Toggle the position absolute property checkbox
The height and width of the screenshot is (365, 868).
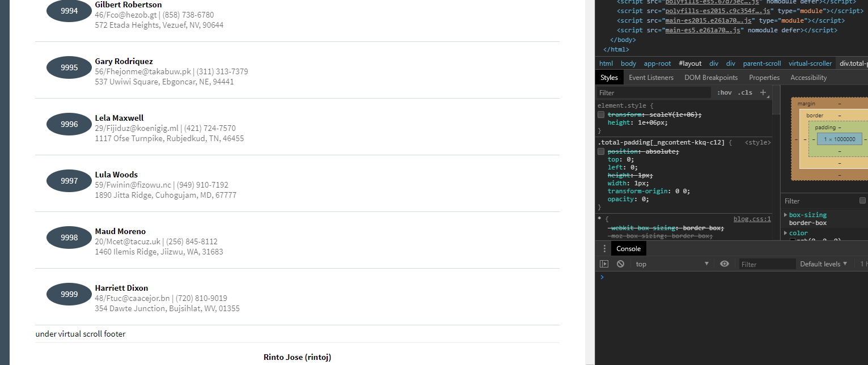[x=601, y=151]
